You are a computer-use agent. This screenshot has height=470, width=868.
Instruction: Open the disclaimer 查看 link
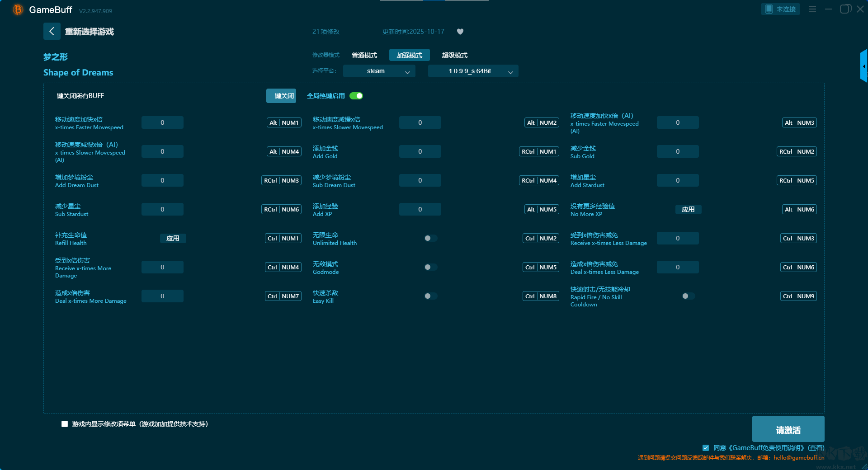(816, 448)
